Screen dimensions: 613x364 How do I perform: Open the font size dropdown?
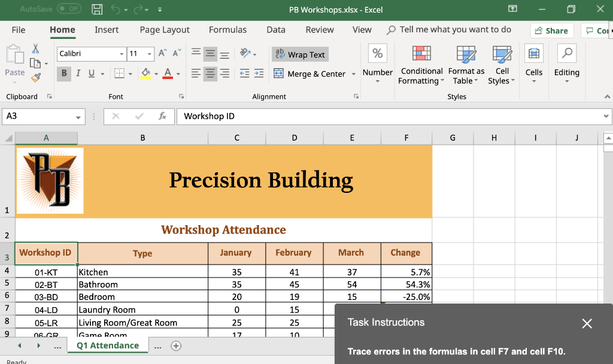pos(149,53)
